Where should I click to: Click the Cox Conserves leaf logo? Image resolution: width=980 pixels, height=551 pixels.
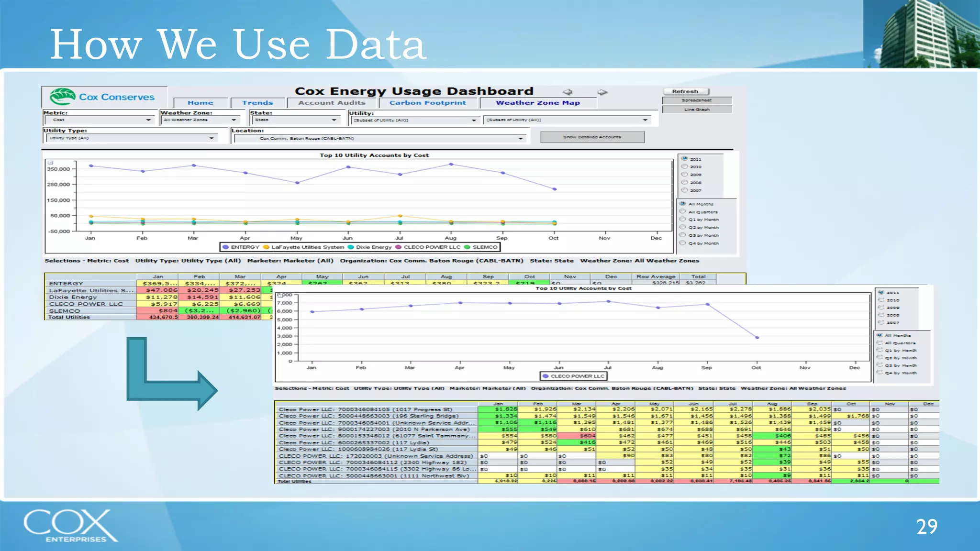pos(63,96)
